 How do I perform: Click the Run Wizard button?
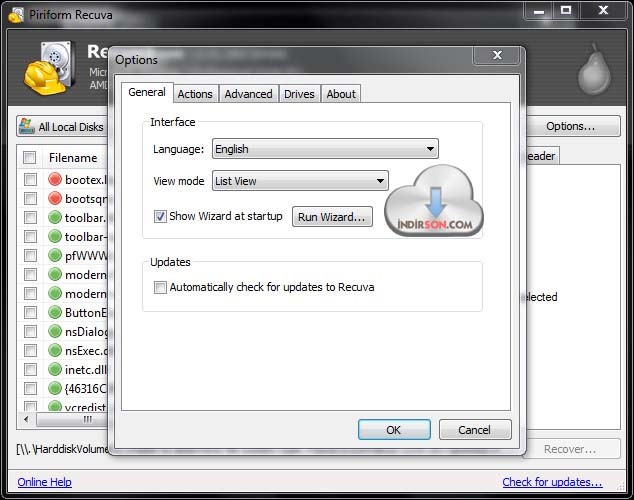click(x=332, y=217)
